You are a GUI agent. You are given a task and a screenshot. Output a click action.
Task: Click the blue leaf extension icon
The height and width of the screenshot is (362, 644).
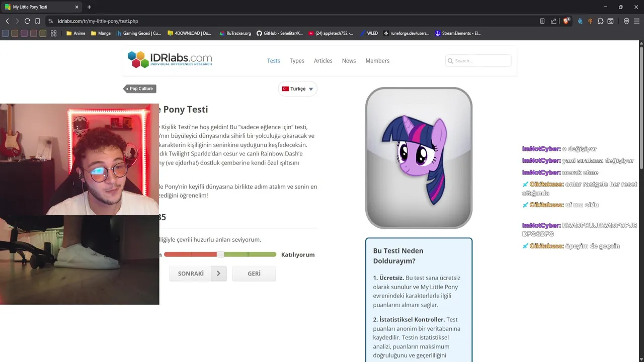tap(580, 21)
